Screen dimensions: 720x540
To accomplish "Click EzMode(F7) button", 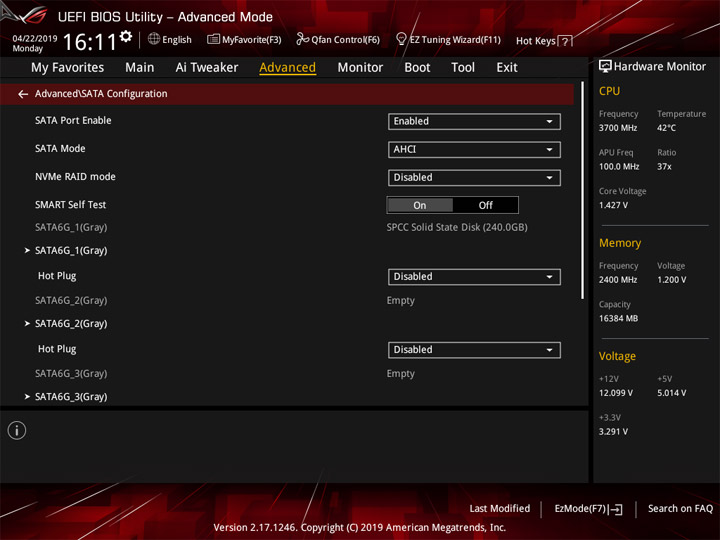I will pos(589,509).
